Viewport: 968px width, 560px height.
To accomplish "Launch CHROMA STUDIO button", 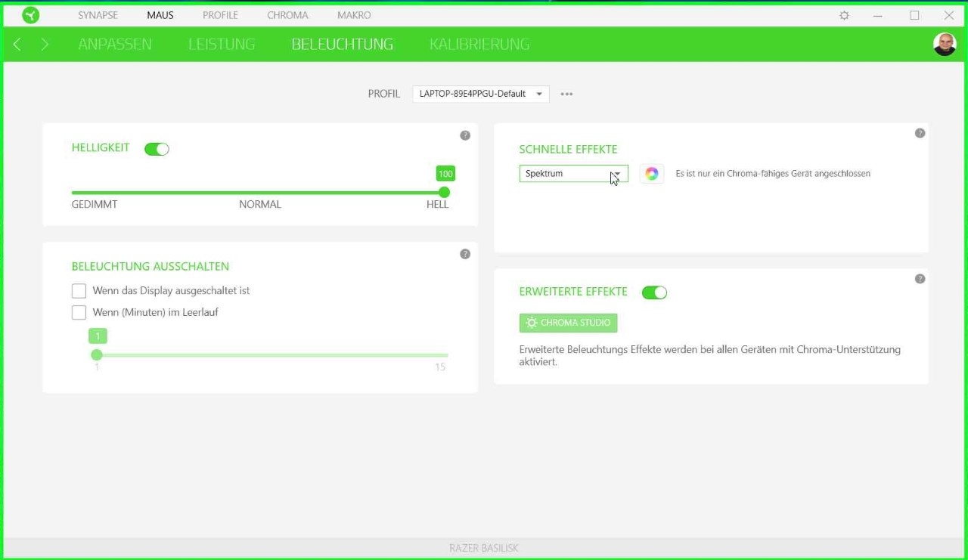I will pyautogui.click(x=568, y=323).
